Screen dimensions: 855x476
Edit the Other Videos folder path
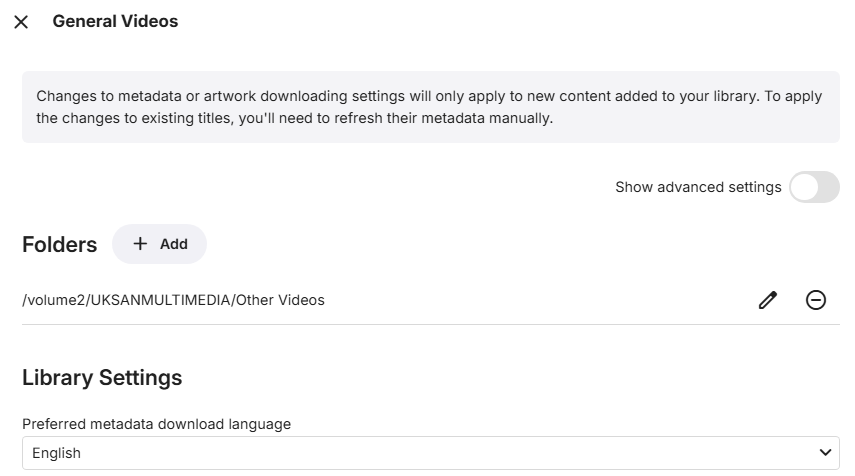(x=767, y=300)
